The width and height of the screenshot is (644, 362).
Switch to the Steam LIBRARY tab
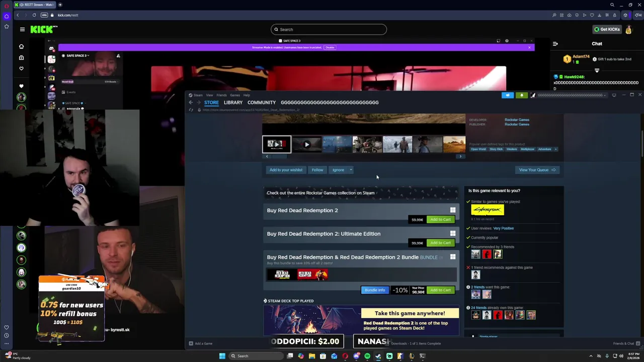[233, 103]
